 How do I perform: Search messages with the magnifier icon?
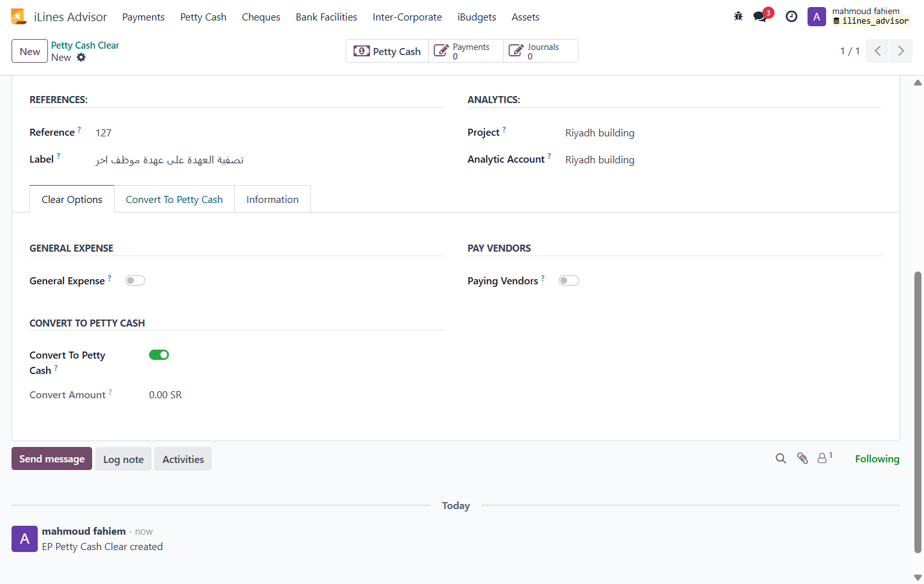pos(781,458)
